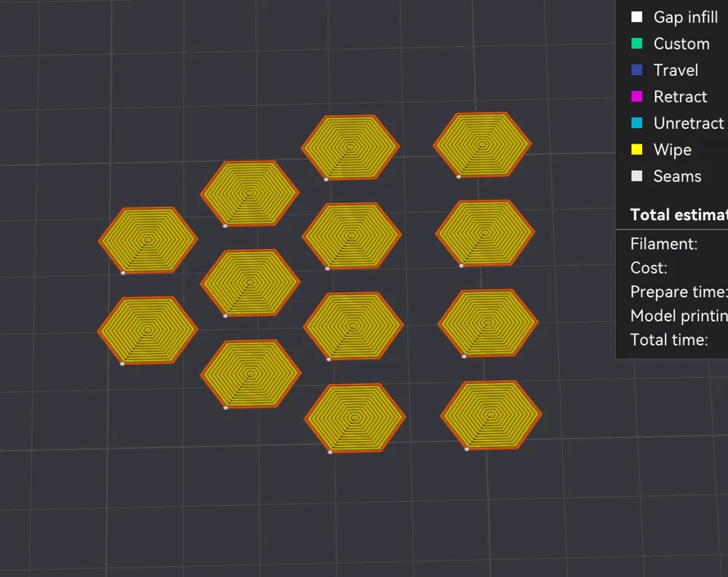Select the blue Travel legend swatch
This screenshot has width=728, height=577.
(x=637, y=70)
